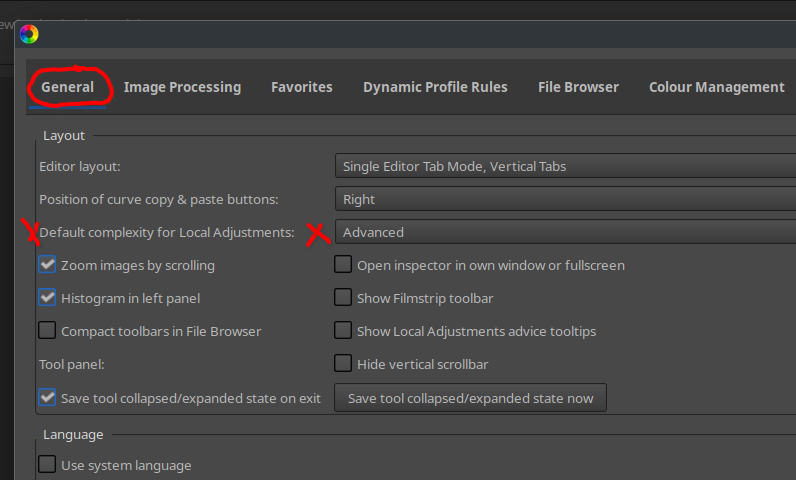Open the Image Processing tab
The height and width of the screenshot is (480, 796).
182,87
